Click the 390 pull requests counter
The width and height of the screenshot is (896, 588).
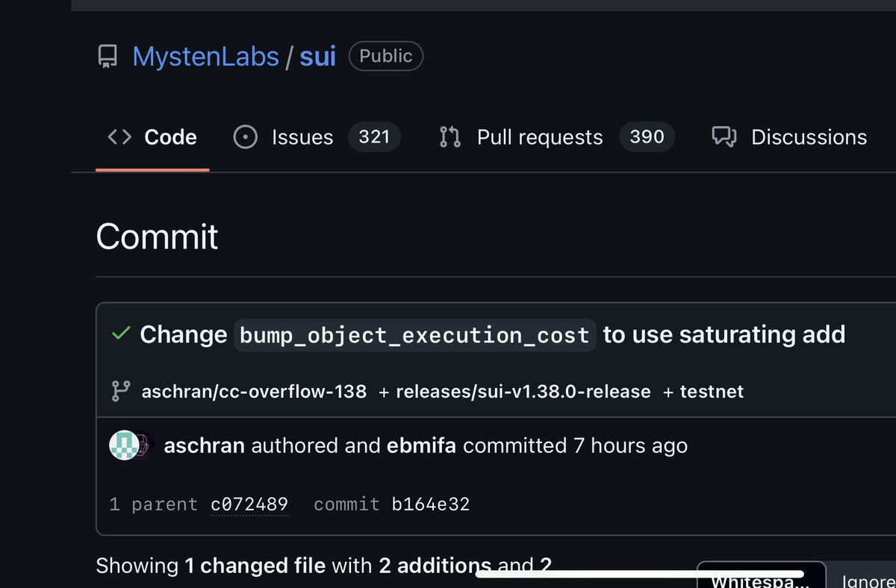click(647, 137)
